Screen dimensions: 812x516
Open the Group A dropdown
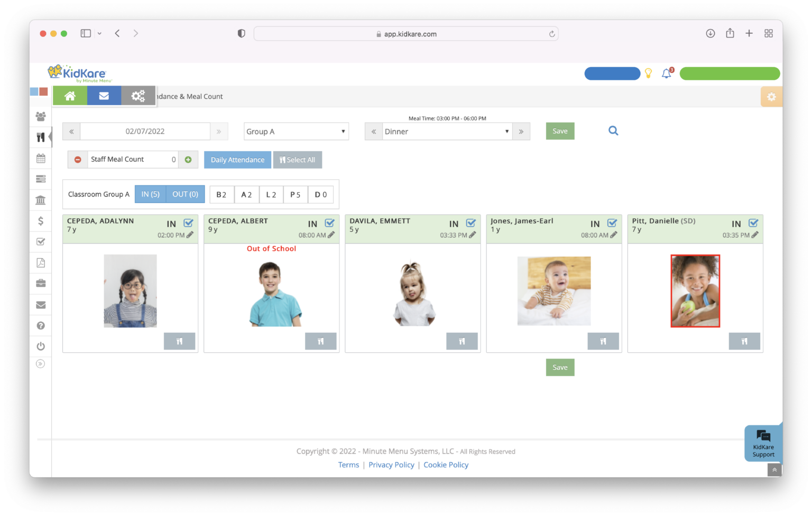(x=296, y=132)
